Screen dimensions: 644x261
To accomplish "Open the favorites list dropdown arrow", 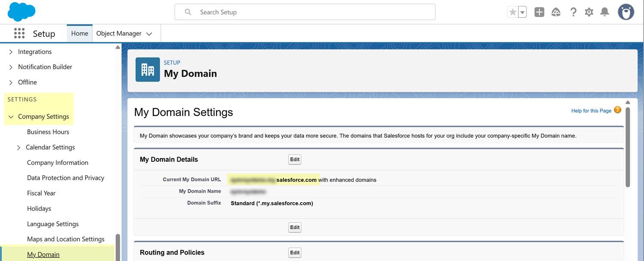I will tap(522, 12).
